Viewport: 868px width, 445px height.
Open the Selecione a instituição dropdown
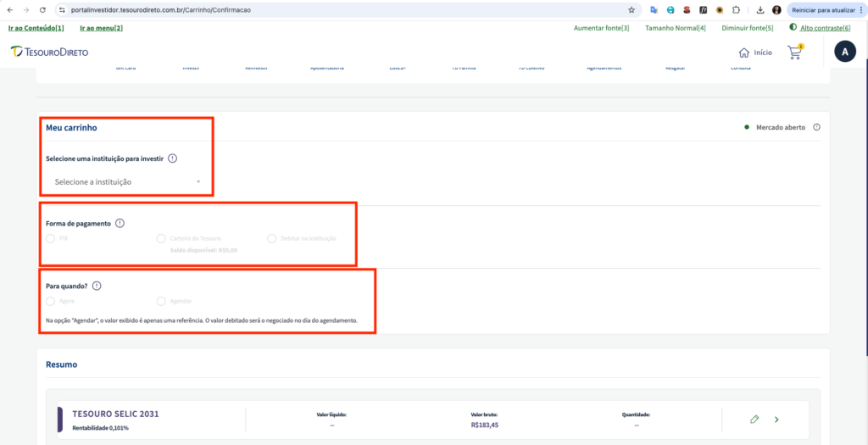coord(127,181)
